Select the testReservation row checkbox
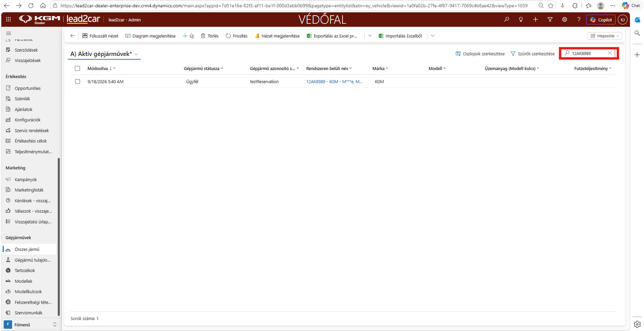 pyautogui.click(x=77, y=82)
